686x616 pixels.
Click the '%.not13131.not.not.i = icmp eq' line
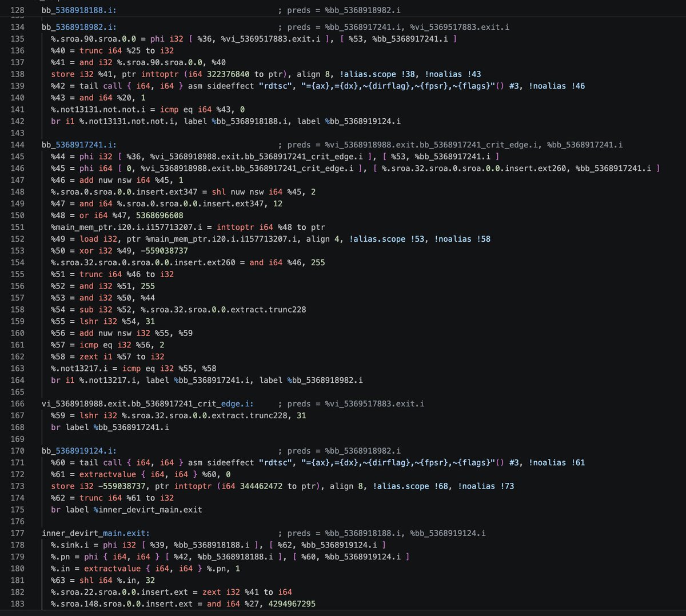(x=148, y=109)
